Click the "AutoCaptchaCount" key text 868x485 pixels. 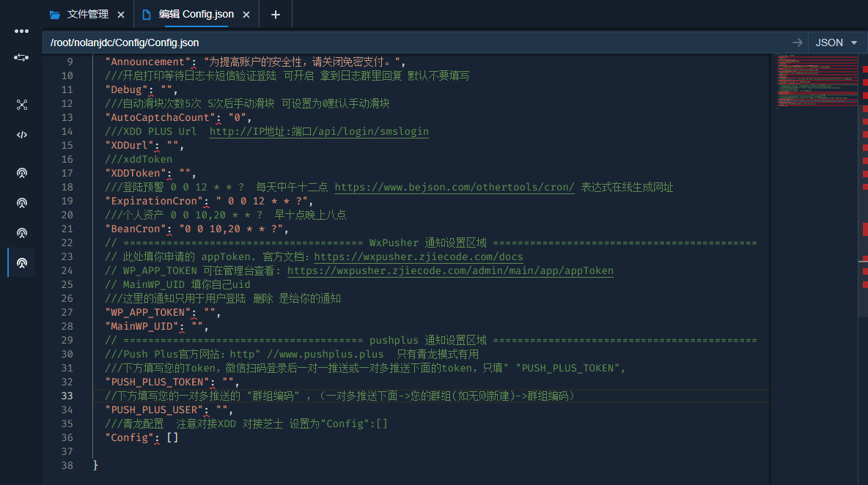(x=160, y=117)
